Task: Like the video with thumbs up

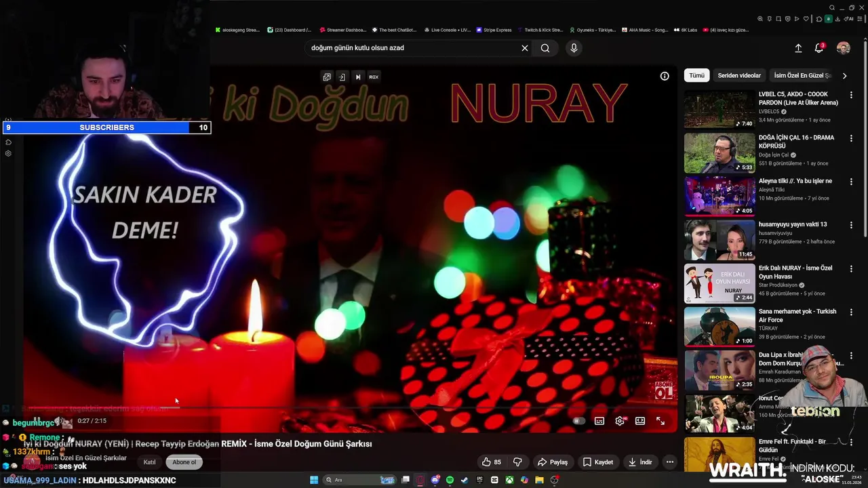Action: (491, 462)
